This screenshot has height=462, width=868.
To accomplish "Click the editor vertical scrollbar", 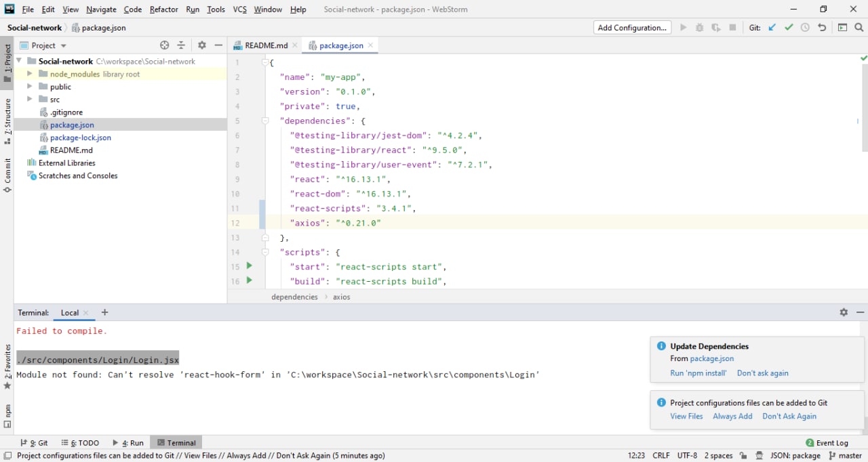I will [x=865, y=108].
